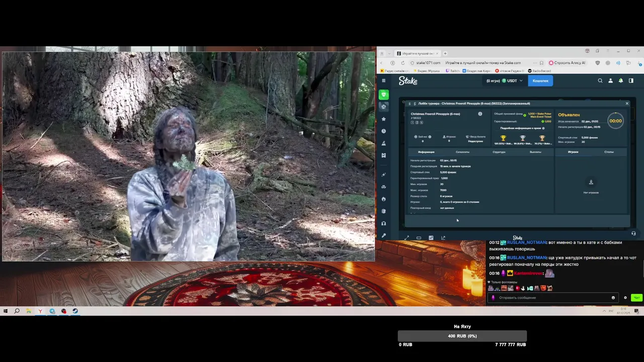Viewport: 644px width, 362px height.
Task: Click the Кошелек button
Action: [540, 80]
